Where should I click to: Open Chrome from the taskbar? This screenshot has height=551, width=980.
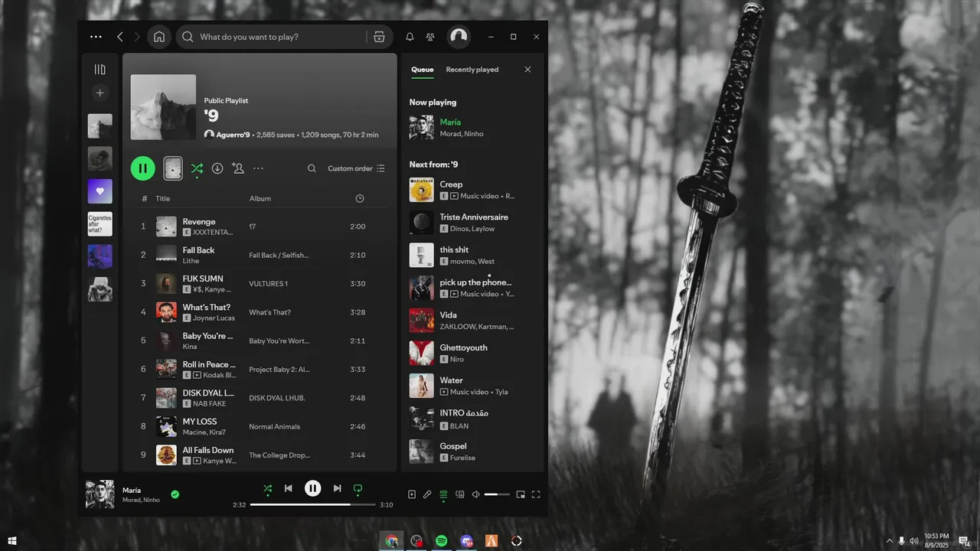tap(391, 541)
